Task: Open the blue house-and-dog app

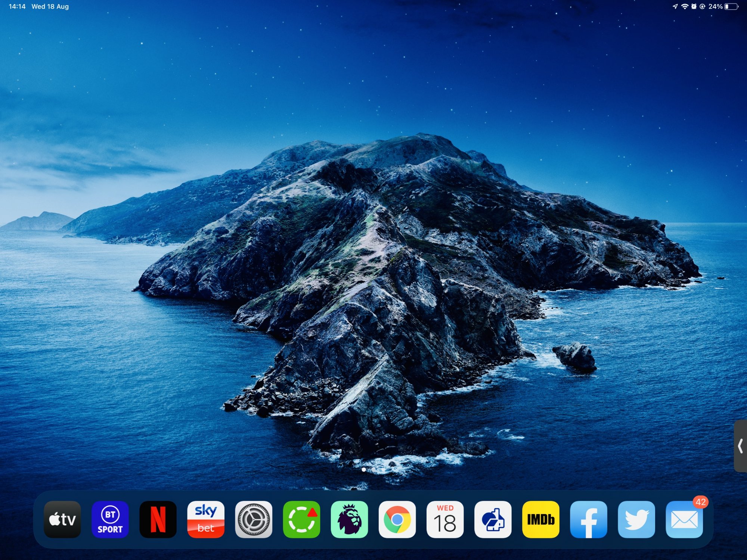Action: [x=493, y=519]
